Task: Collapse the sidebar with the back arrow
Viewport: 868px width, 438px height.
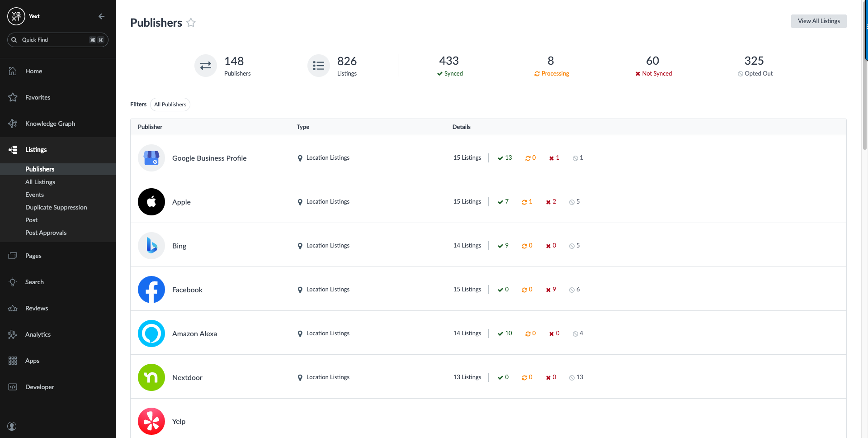Action: pos(101,16)
